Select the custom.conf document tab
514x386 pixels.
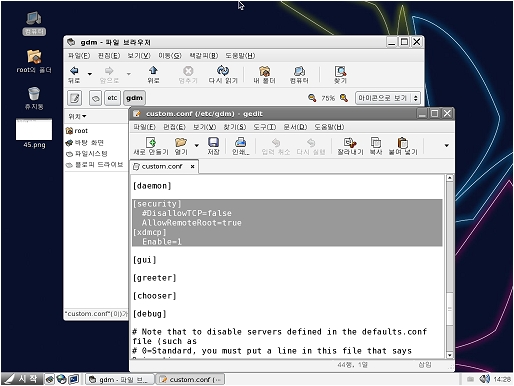click(x=164, y=166)
